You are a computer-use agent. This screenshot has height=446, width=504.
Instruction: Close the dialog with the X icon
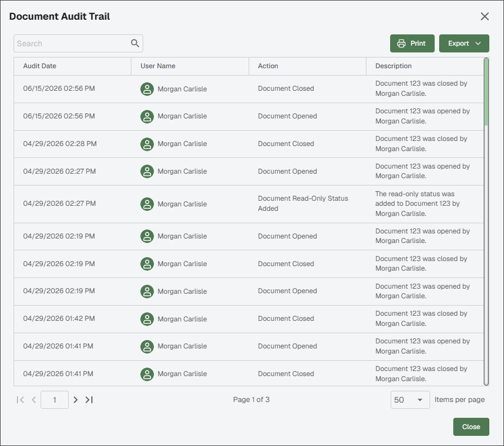[484, 16]
